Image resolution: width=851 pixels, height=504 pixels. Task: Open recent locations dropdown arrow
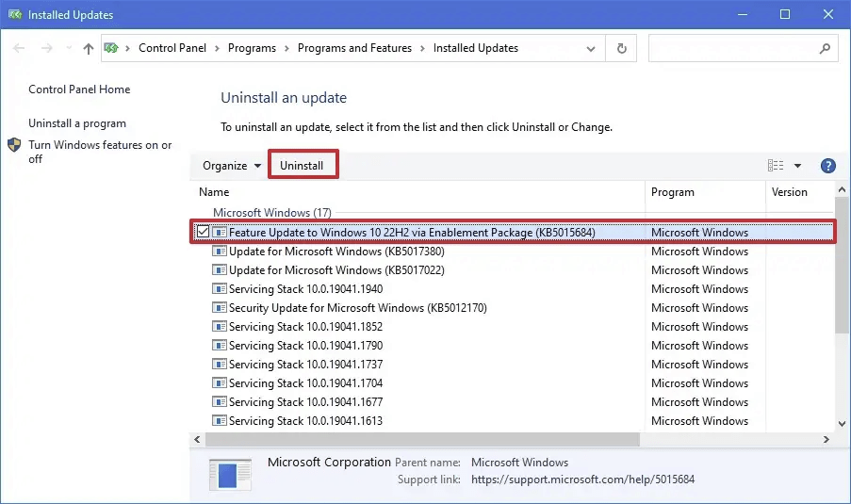click(69, 48)
